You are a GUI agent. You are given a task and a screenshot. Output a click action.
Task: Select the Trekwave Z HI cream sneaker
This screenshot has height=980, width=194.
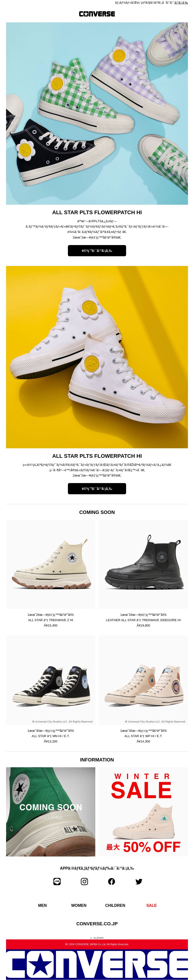coord(50,564)
